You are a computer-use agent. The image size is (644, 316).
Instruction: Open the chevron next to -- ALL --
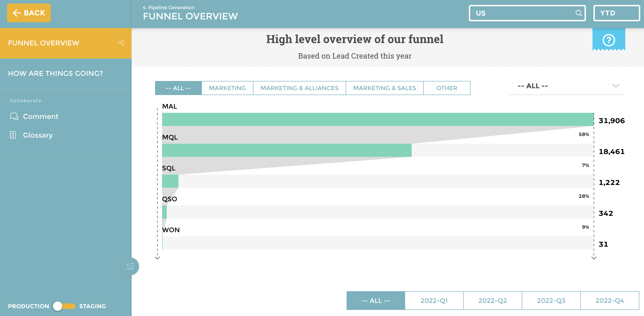(x=615, y=86)
